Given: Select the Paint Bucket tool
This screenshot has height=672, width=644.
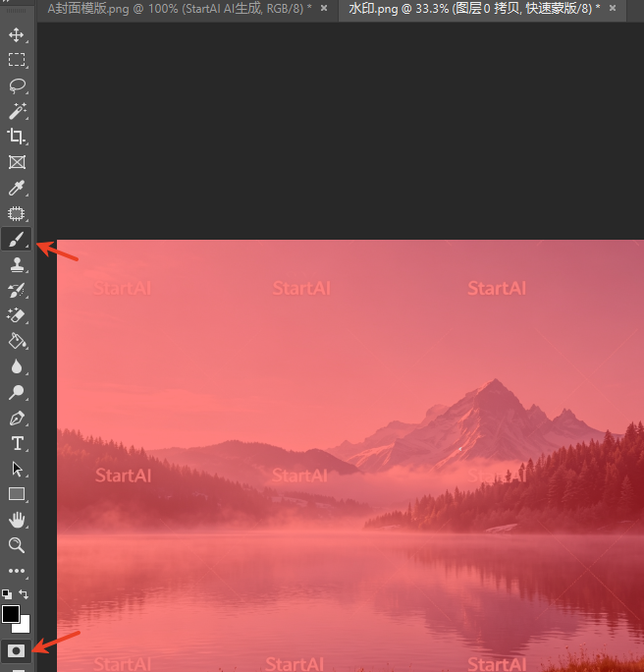Looking at the screenshot, I should click(x=17, y=342).
